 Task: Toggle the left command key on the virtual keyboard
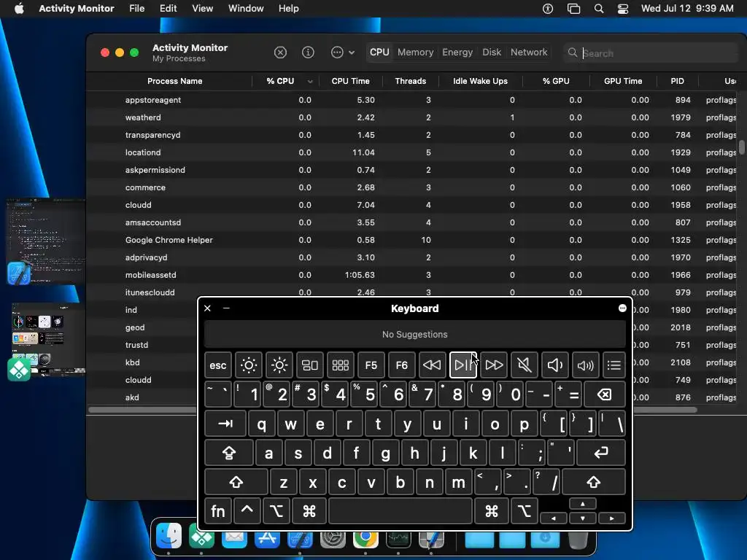click(x=309, y=511)
